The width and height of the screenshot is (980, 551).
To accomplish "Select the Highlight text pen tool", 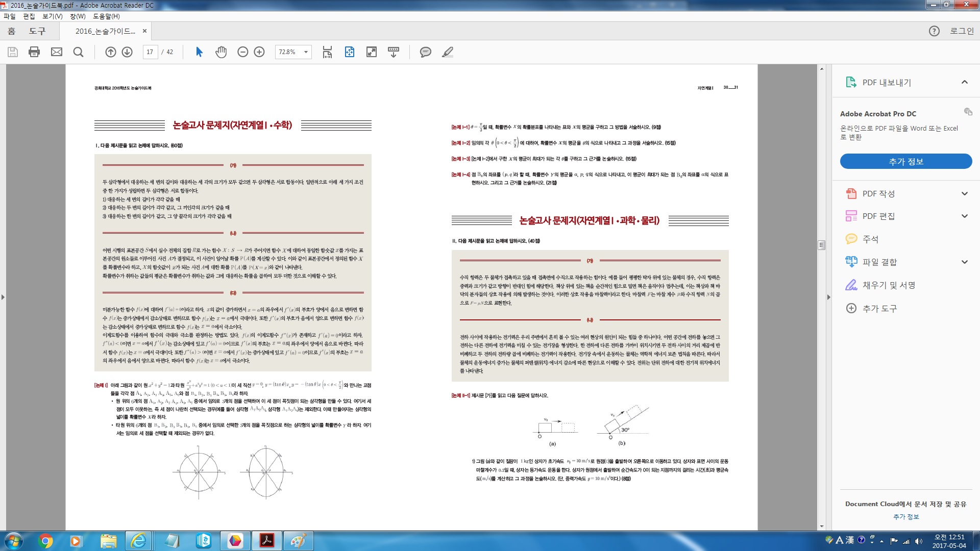I will [448, 52].
